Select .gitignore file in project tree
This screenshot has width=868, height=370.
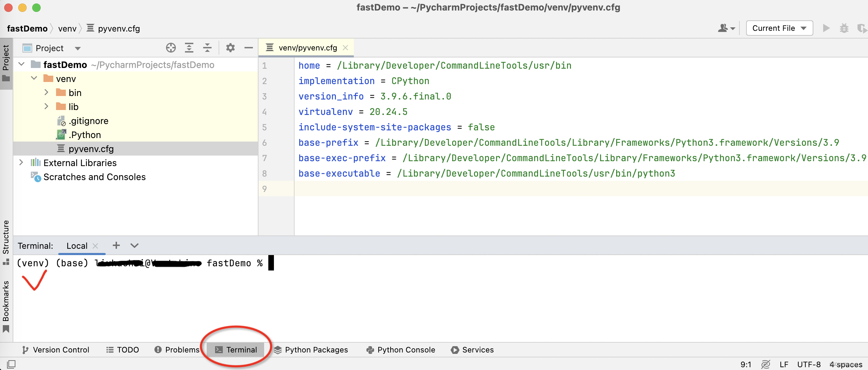[x=88, y=121]
